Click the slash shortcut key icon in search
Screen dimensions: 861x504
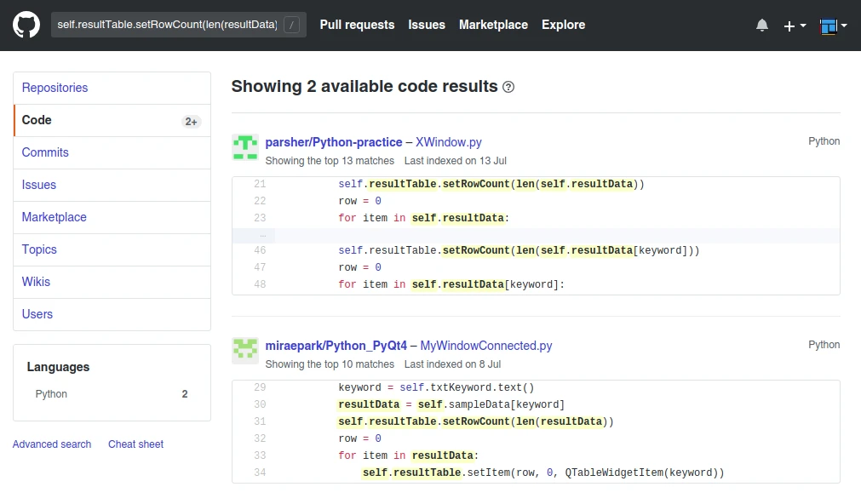point(291,25)
